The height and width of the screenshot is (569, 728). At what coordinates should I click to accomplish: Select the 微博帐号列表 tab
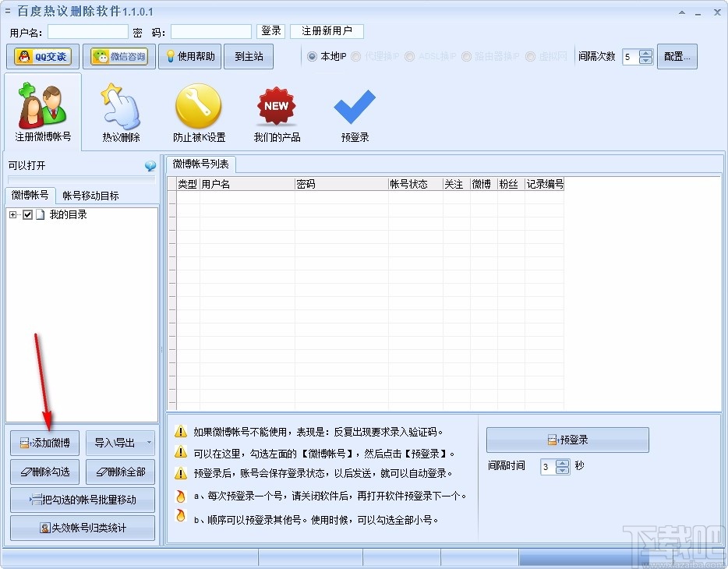tap(202, 164)
